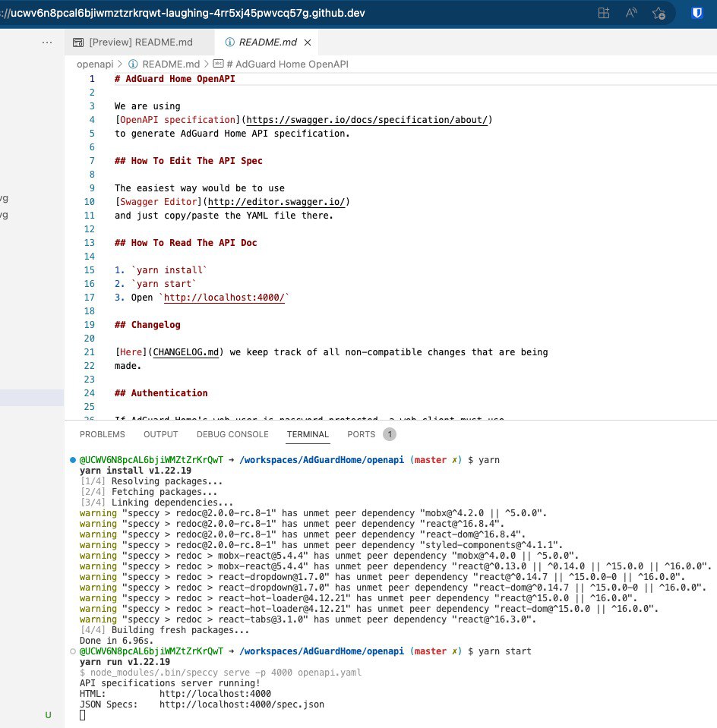This screenshot has height=728, width=717.
Task: Click the preview icon on Preview README tab
Action: [77, 43]
